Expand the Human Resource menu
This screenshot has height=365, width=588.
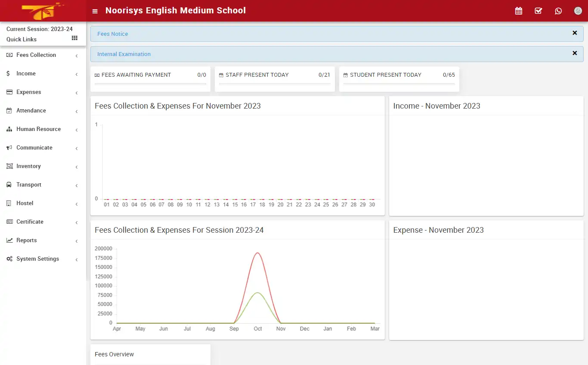point(38,129)
